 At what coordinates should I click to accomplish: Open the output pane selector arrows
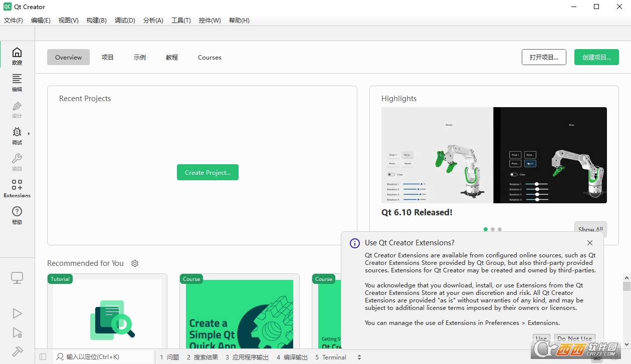click(x=359, y=357)
